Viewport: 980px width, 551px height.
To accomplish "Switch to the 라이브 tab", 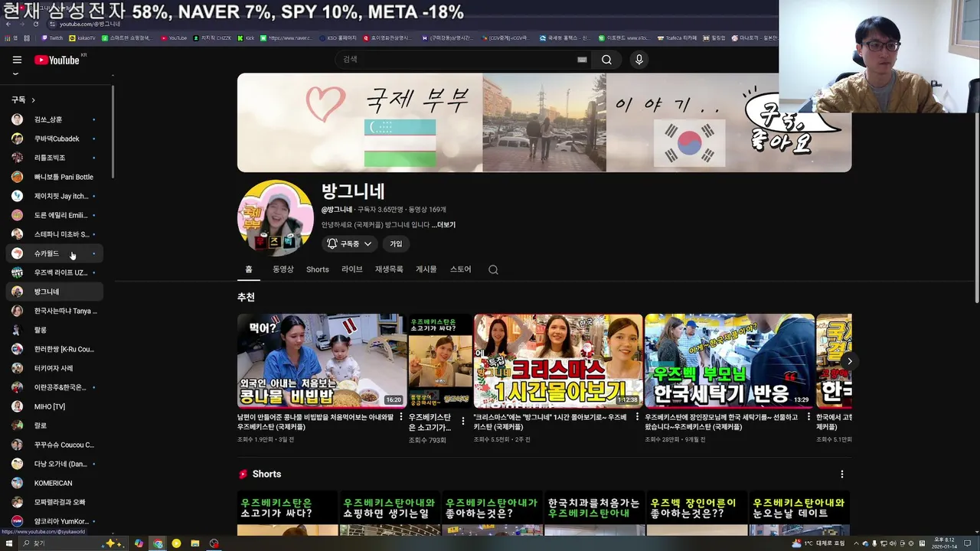I will click(352, 269).
